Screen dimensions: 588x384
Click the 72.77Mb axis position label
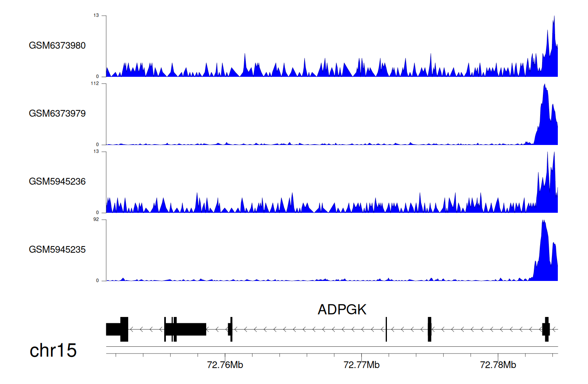(x=361, y=365)
